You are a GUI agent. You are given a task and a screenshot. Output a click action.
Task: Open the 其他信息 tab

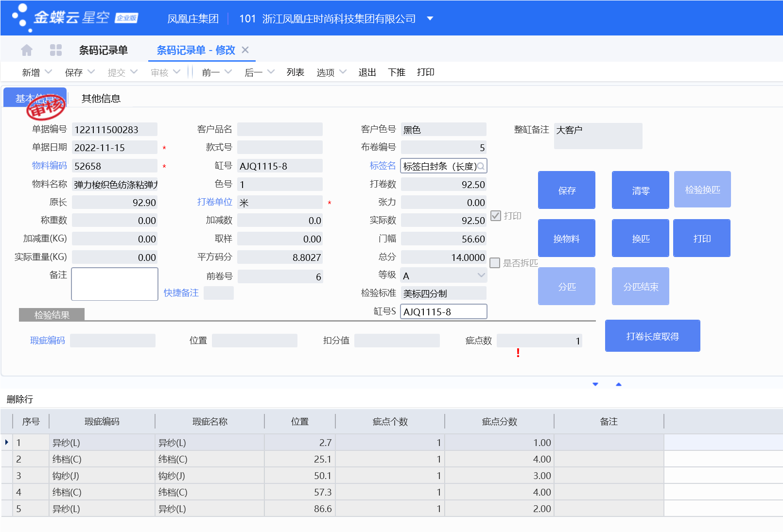click(x=101, y=98)
